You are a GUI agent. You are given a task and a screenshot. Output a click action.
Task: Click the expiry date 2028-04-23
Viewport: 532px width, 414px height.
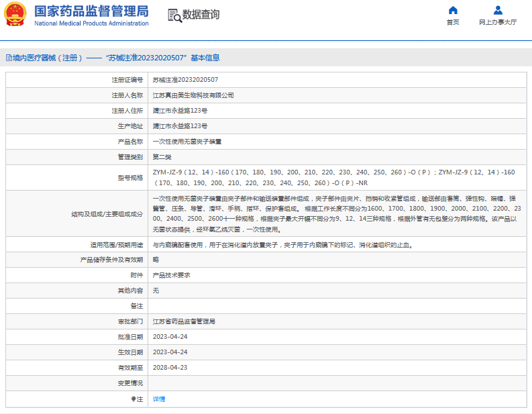(x=170, y=368)
